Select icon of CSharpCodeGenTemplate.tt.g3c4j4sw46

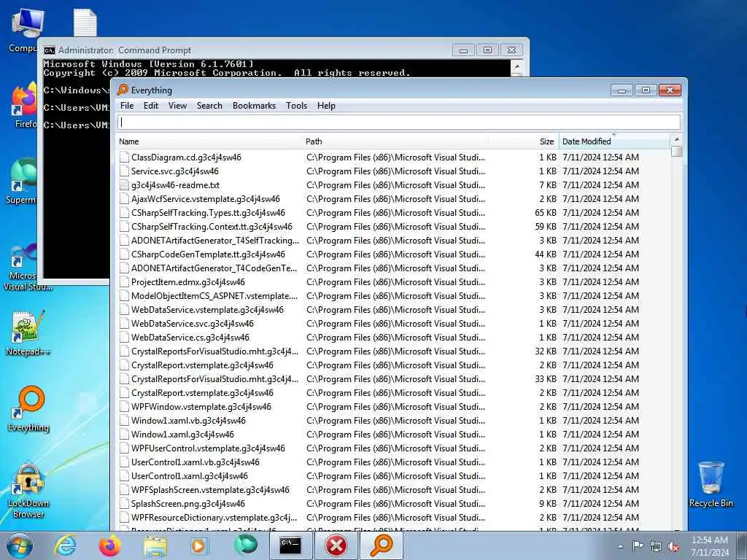click(x=124, y=254)
